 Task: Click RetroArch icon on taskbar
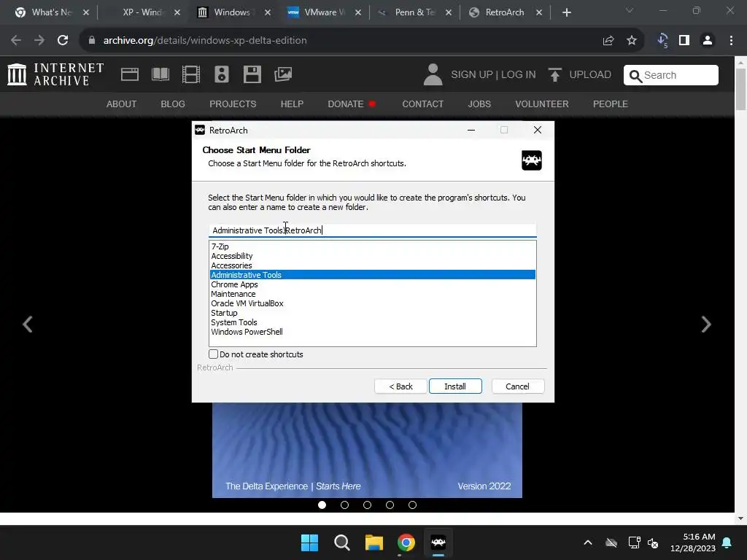(438, 542)
